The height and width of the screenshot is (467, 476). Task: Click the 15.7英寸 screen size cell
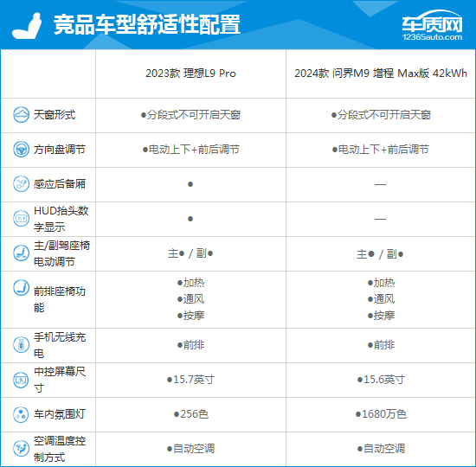pyautogui.click(x=190, y=380)
